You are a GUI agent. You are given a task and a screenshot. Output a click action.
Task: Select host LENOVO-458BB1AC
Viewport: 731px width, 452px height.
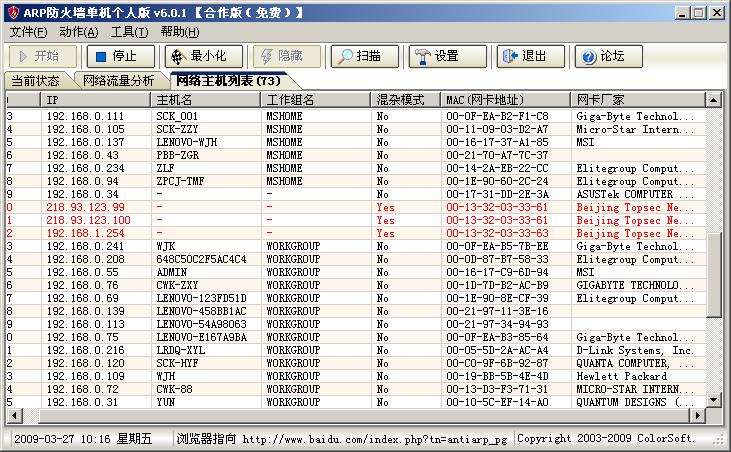tap(356, 311)
